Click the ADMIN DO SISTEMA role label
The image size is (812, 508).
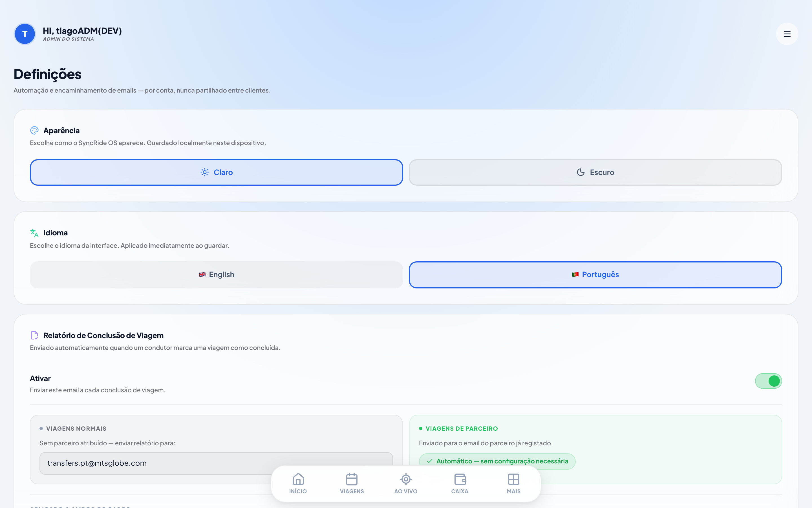tap(69, 39)
